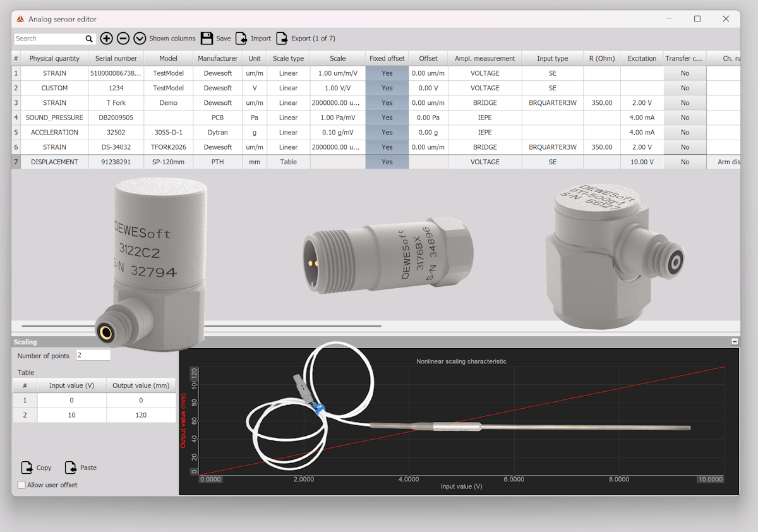The height and width of the screenshot is (532, 758).
Task: Open the Scale type dropdown for SP-120mm sensor
Action: (288, 161)
